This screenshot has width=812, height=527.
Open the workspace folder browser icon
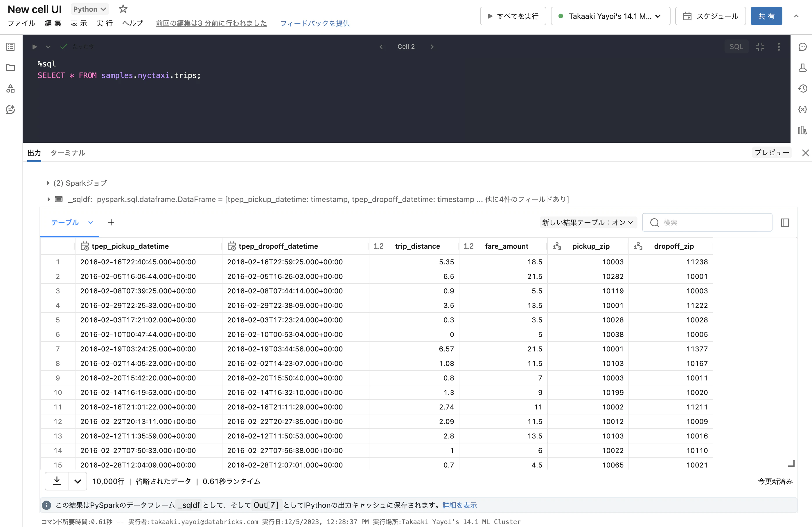[x=10, y=68]
